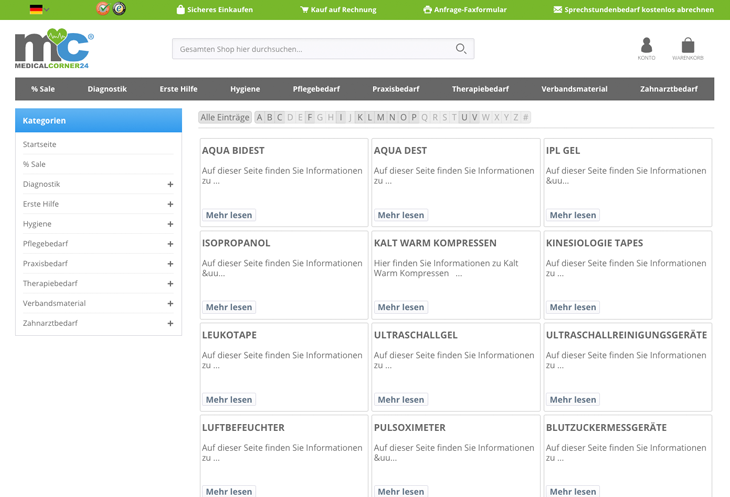Open the Therapiebedarf menu in the navigation bar
The width and height of the screenshot is (730, 497).
pos(480,89)
